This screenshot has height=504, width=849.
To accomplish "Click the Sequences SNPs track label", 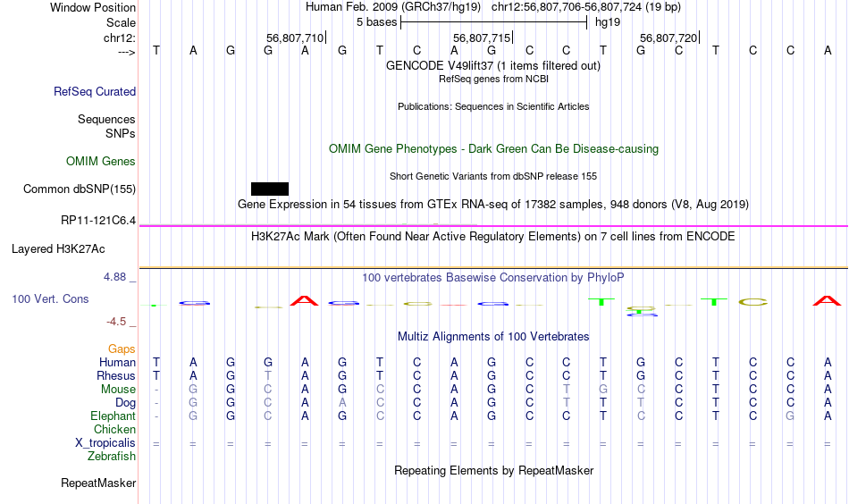I will (x=106, y=126).
